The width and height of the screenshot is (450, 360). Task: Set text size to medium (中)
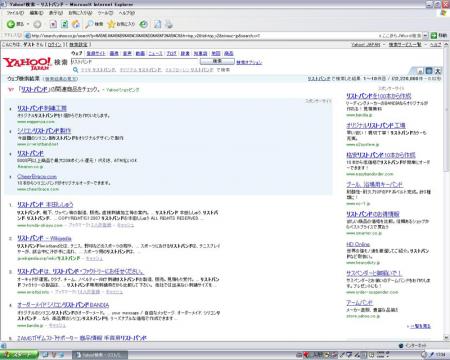[x=429, y=71]
